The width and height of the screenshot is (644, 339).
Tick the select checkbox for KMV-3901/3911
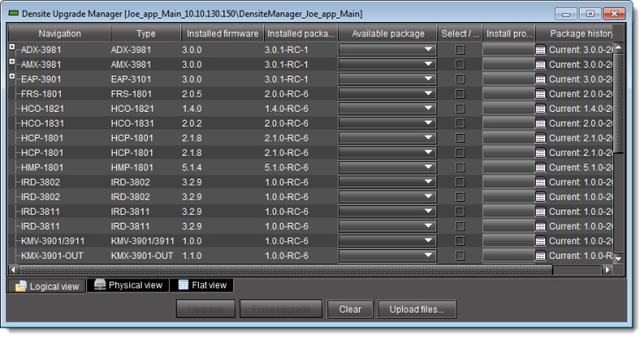pyautogui.click(x=460, y=241)
